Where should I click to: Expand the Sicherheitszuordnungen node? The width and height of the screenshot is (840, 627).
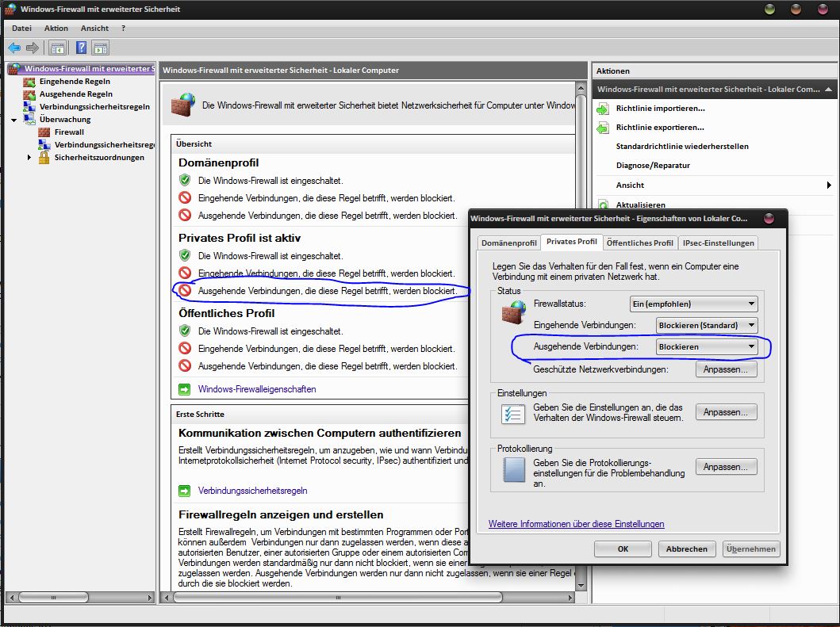tap(29, 158)
